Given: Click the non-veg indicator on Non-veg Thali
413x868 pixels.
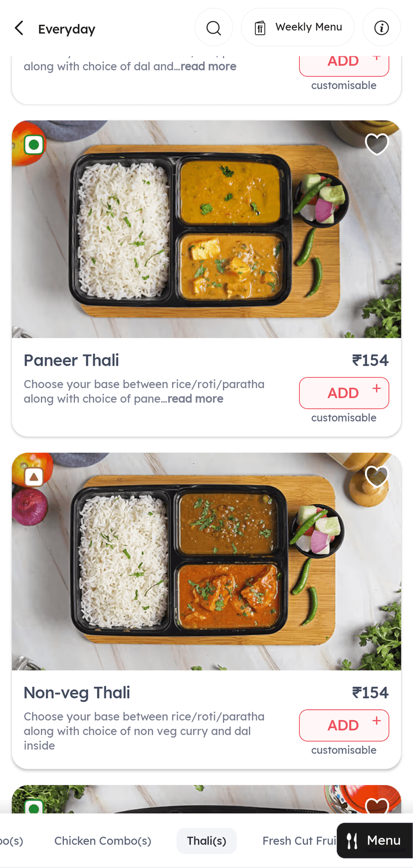Looking at the screenshot, I should [34, 477].
